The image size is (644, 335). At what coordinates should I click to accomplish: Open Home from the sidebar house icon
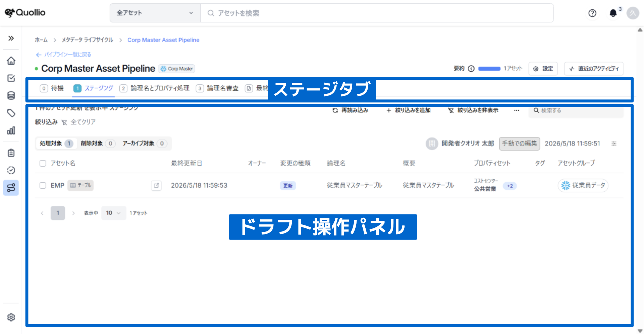tap(11, 61)
